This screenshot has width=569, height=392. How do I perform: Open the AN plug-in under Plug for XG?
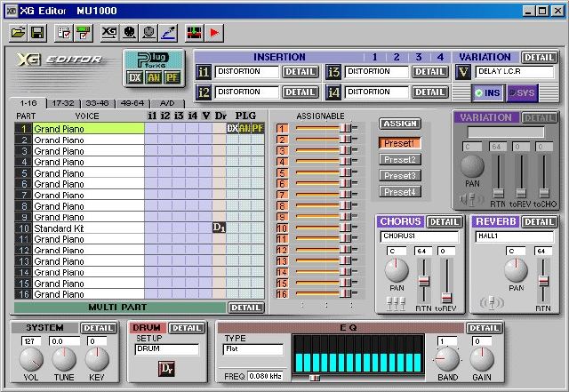point(154,77)
